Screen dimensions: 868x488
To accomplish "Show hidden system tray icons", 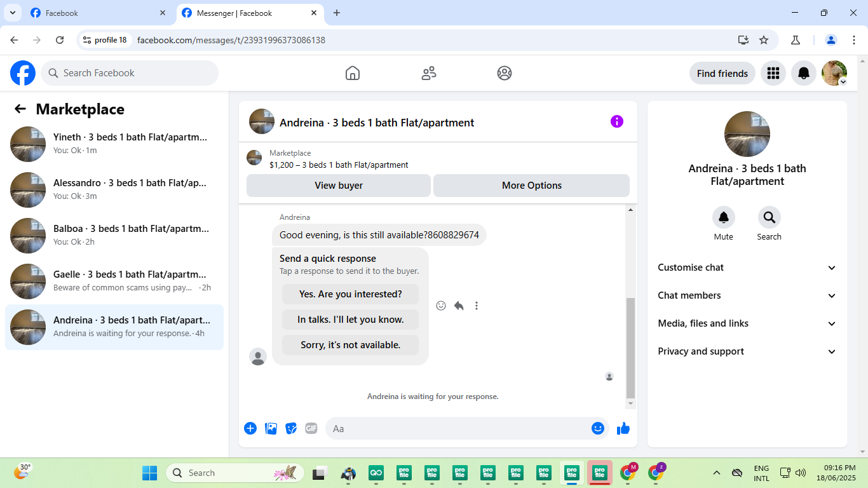I will [717, 473].
